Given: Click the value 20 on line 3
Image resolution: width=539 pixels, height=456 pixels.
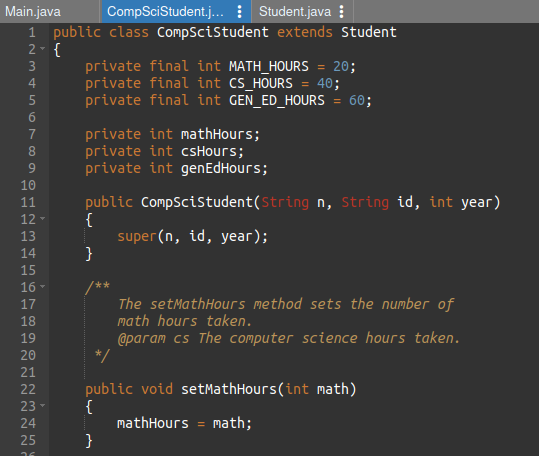Looking at the screenshot, I should 341,66.
